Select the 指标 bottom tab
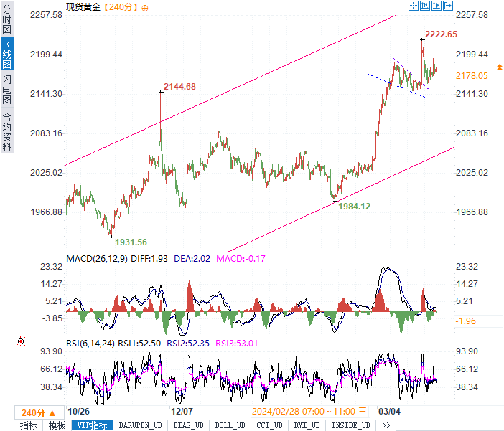The image size is (504, 431). [x=29, y=425]
